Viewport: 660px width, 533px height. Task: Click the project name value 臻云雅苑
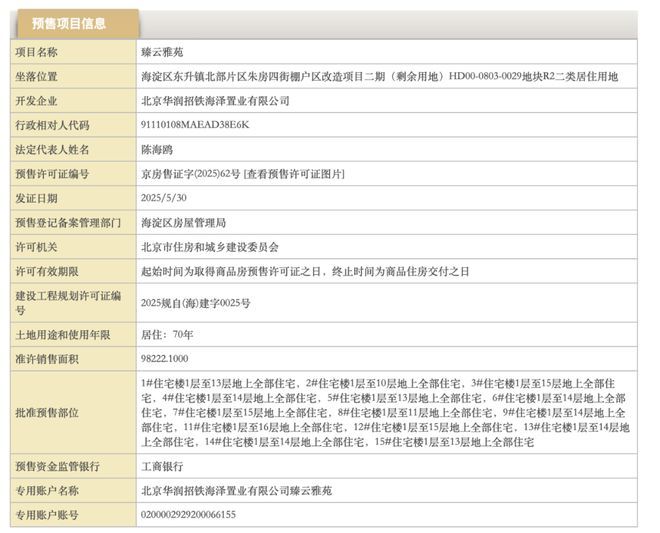pyautogui.click(x=163, y=51)
